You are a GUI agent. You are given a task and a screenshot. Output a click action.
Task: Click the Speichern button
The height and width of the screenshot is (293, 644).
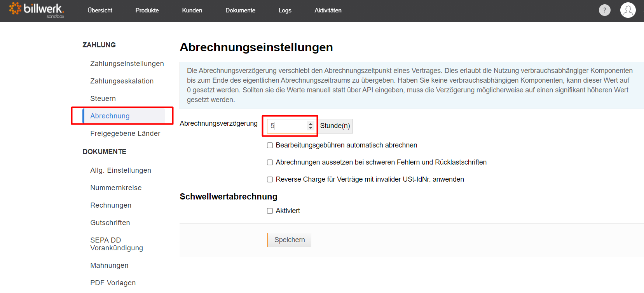pos(289,240)
